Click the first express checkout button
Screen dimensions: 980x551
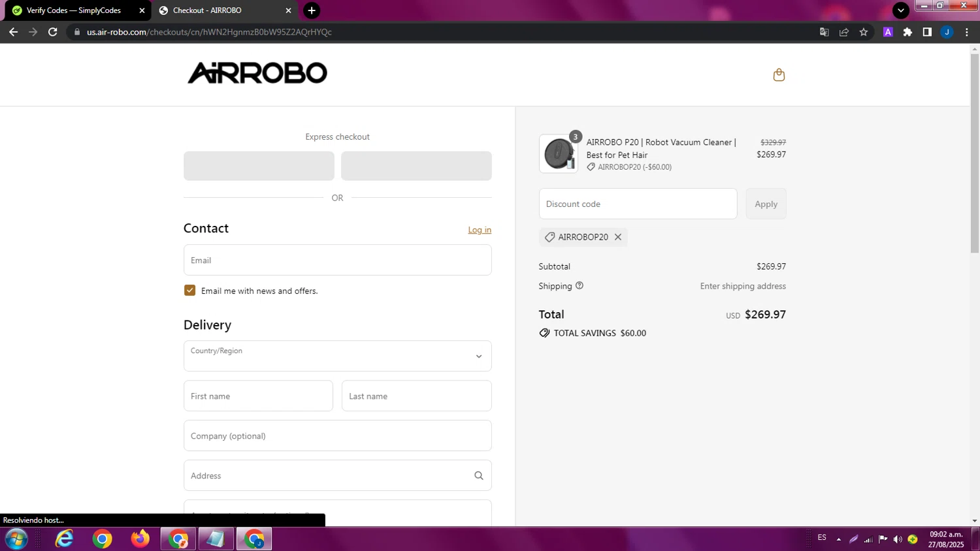tap(259, 166)
